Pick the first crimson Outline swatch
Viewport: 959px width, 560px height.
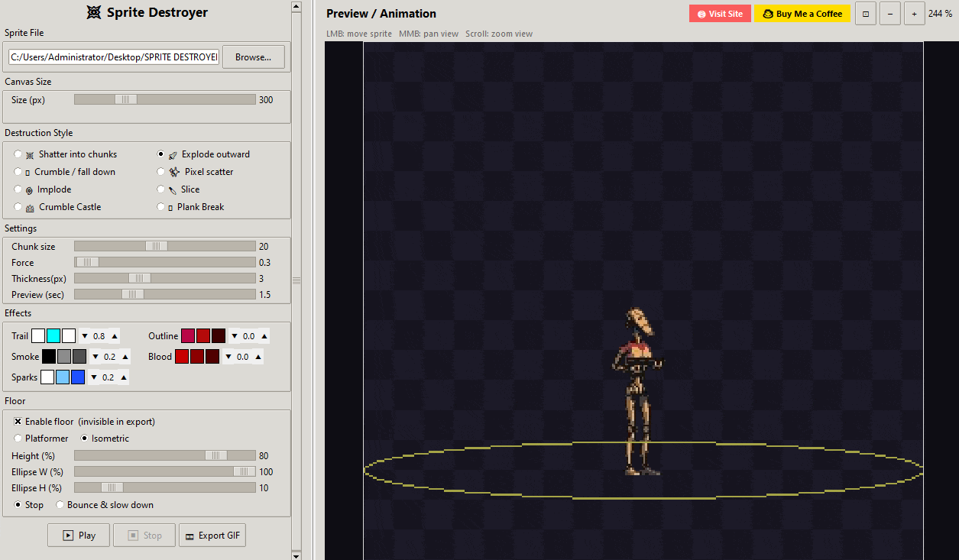click(188, 336)
